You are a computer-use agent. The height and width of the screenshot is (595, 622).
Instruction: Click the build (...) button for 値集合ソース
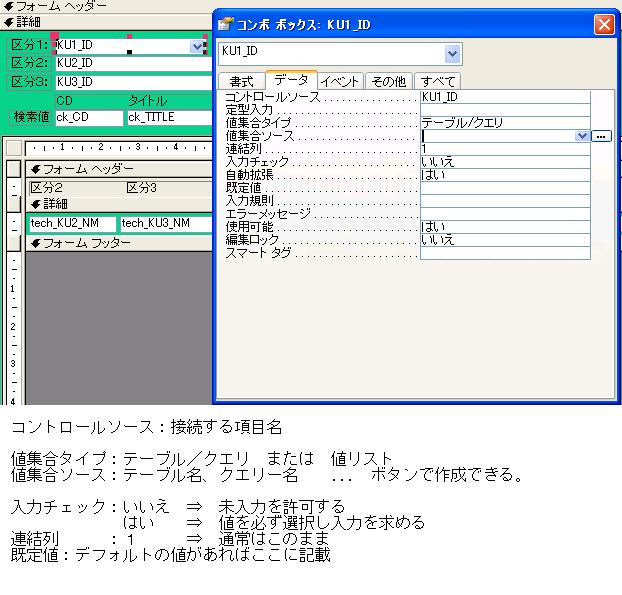(600, 136)
